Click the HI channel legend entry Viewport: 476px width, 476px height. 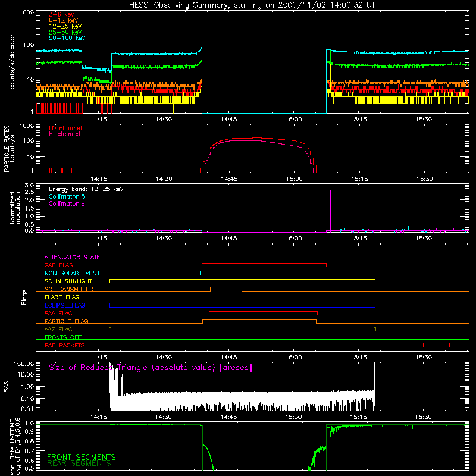pos(65,134)
